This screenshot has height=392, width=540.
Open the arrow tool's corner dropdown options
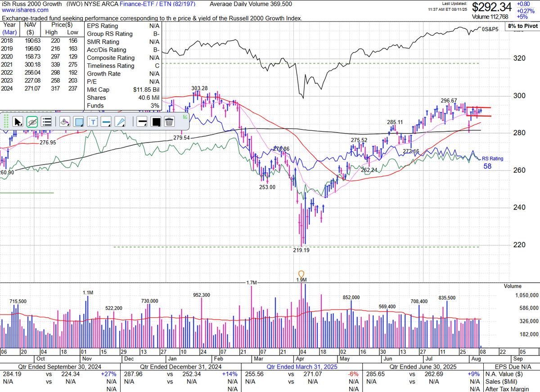(x=22, y=125)
